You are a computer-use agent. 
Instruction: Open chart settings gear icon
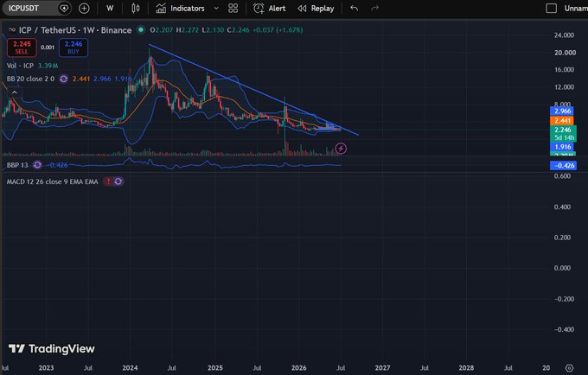point(569,368)
